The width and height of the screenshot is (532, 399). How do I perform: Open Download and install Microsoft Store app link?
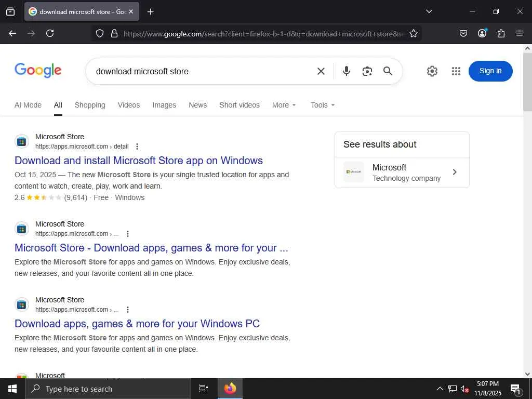click(138, 161)
